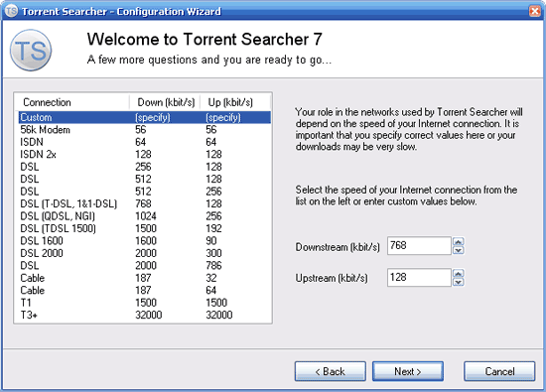Viewport: 546px width, 392px height.
Task: Click the large TS logo icon
Action: point(31,51)
